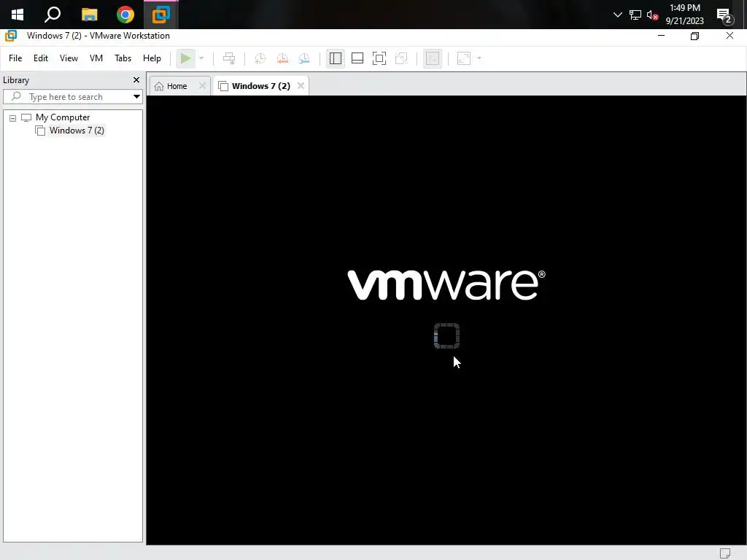Click the green Power On play button
Viewport: 747px width, 560px height.
pos(185,58)
